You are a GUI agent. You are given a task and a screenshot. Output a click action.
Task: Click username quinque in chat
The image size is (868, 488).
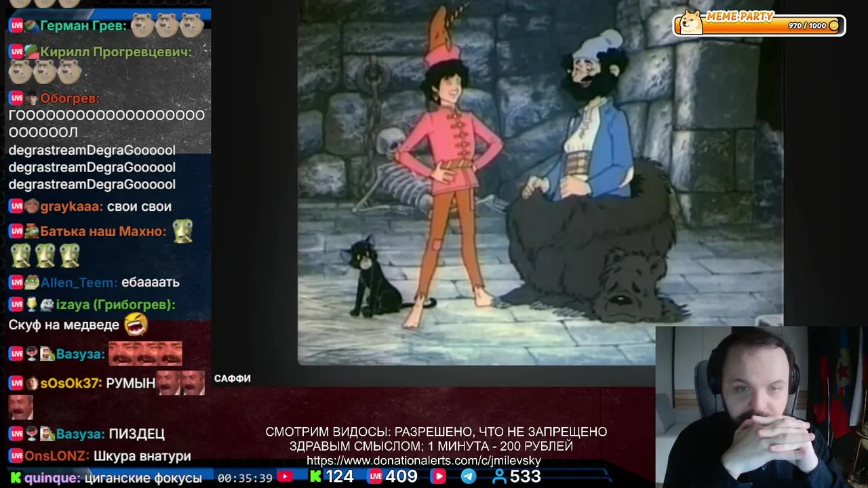[52, 478]
